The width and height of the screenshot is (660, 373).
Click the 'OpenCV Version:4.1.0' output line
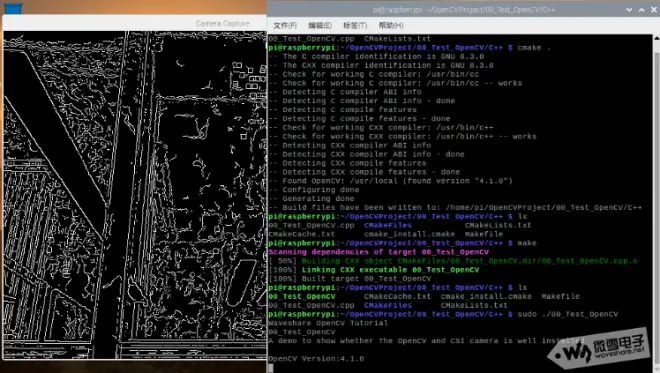(x=316, y=359)
